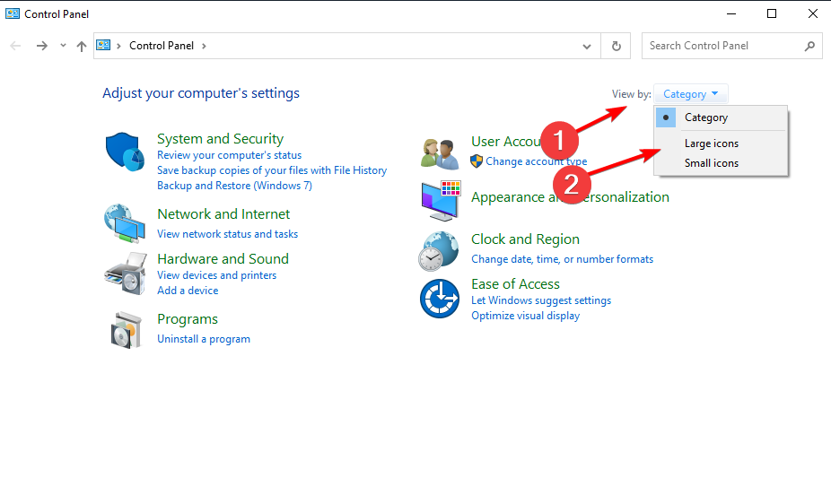Refresh the Control Panel view
831x504 pixels.
(x=617, y=46)
